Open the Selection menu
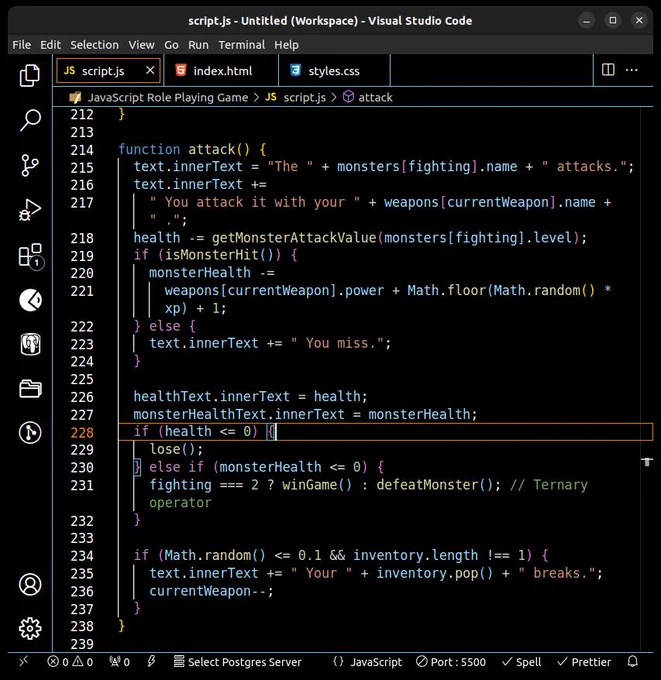The width and height of the screenshot is (661, 680). [x=94, y=45]
